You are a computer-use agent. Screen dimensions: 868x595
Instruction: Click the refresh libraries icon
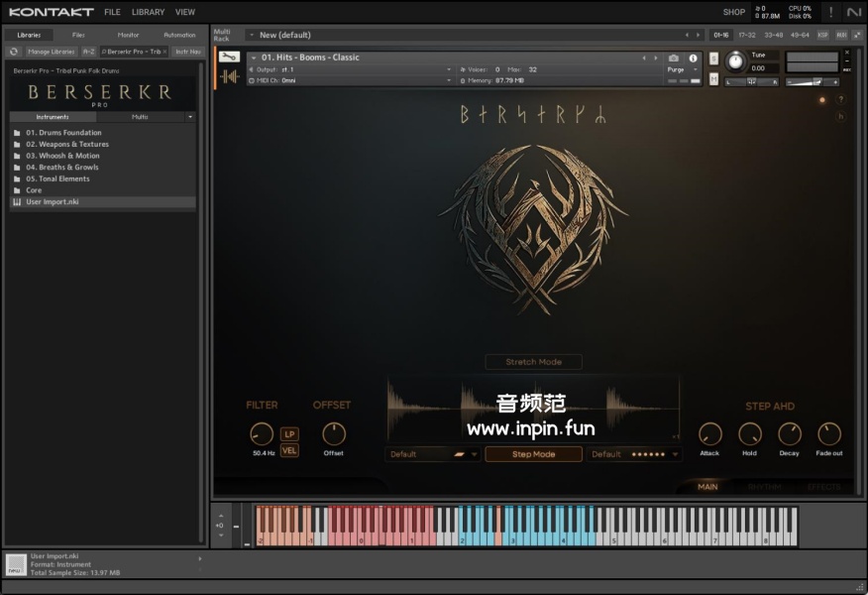(15, 51)
